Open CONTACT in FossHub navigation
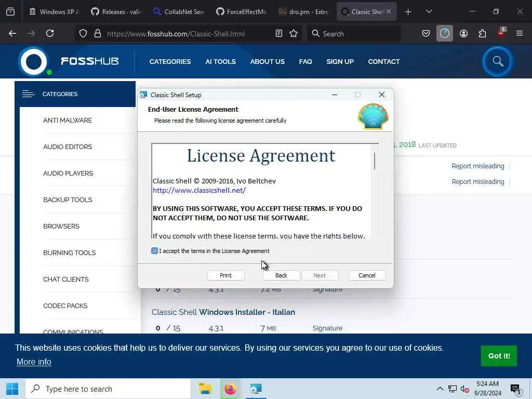Screen dimensions: 532x399 pyautogui.click(x=384, y=61)
